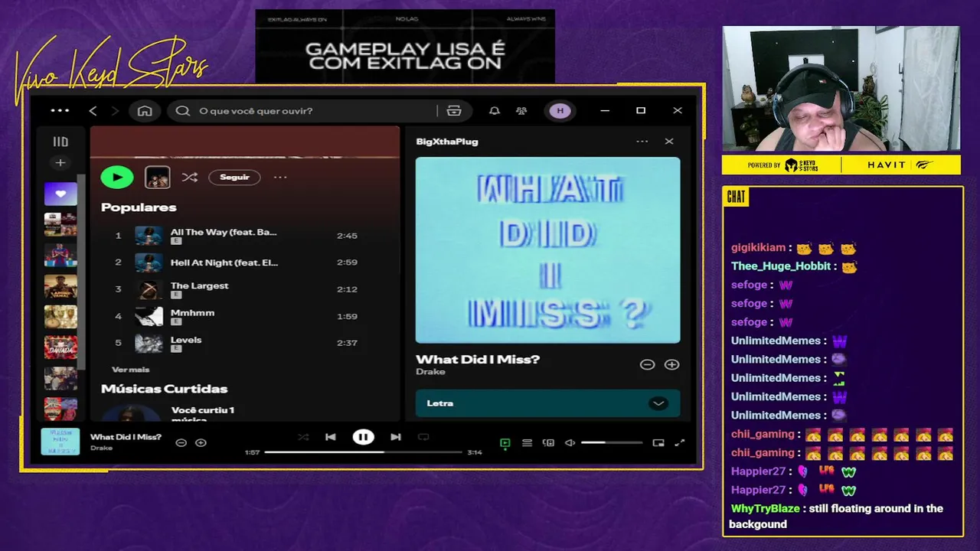Close the now-playing side panel
980x551 pixels.
[x=669, y=142]
